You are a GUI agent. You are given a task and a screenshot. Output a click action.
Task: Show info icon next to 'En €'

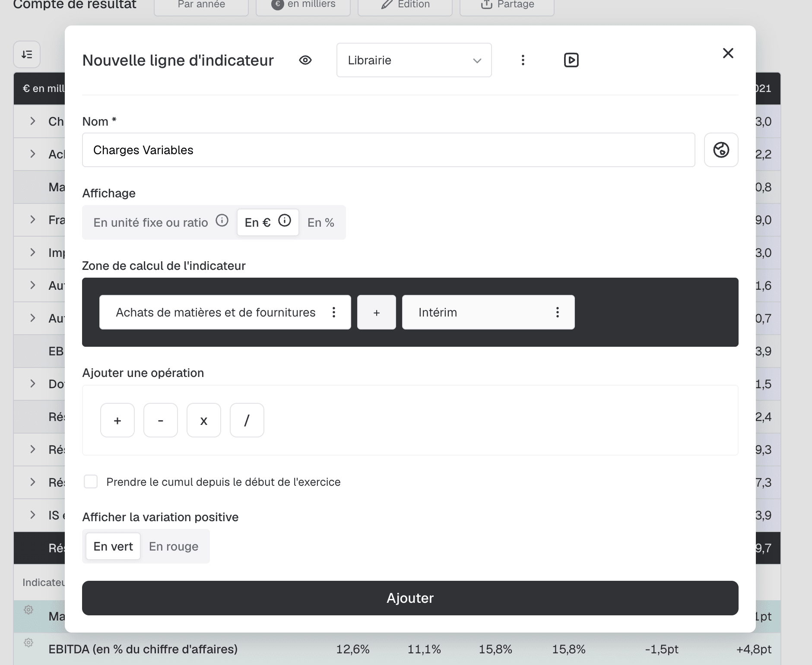285,221
